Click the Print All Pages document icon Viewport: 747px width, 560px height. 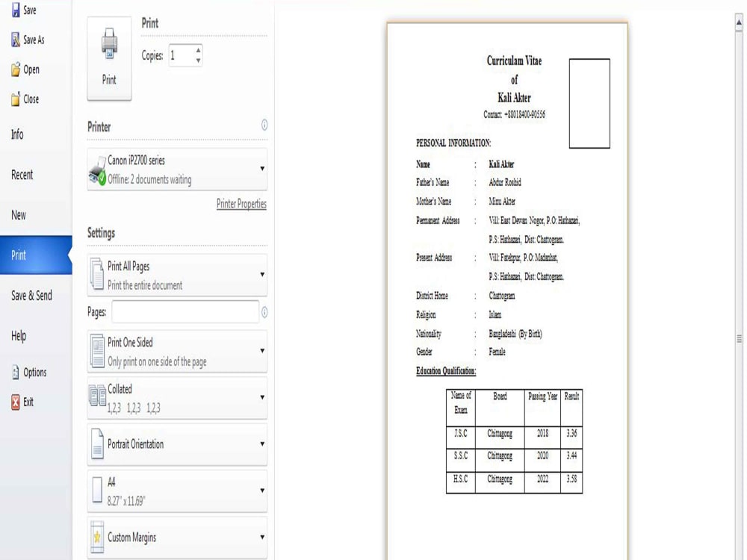97,274
